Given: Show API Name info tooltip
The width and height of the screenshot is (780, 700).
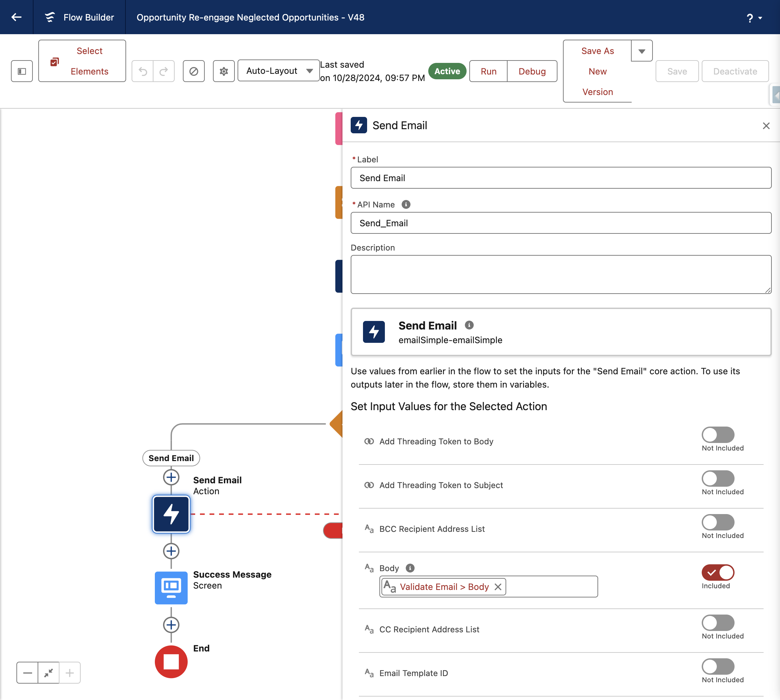Looking at the screenshot, I should point(406,205).
